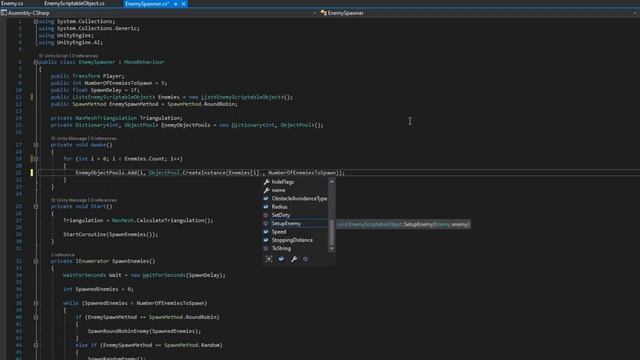Collapse the for loop in Awake
Image resolution: width=640 pixels, height=360 pixels.
point(36,159)
